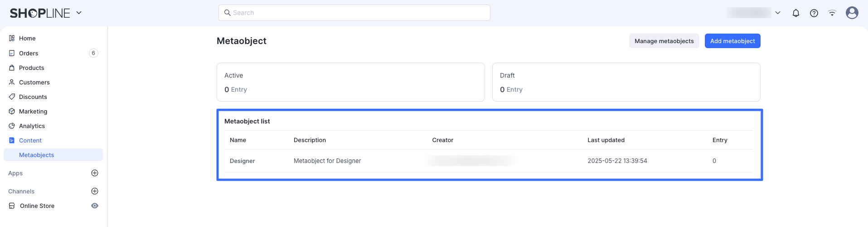Viewport: 868px width, 227px height.
Task: Click the notifications bell icon
Action: [796, 13]
